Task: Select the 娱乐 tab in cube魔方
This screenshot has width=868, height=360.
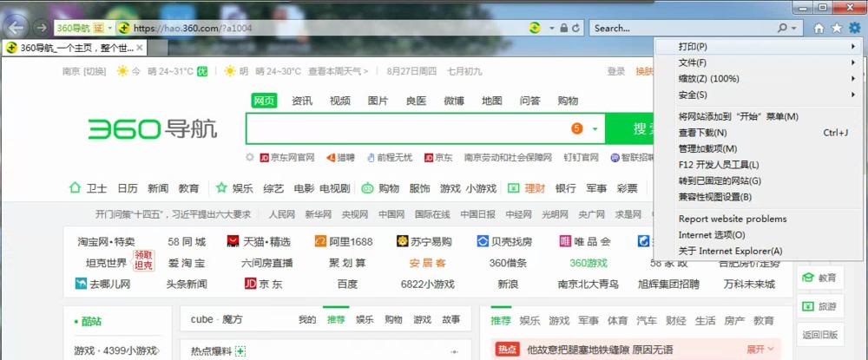Action: [x=365, y=319]
